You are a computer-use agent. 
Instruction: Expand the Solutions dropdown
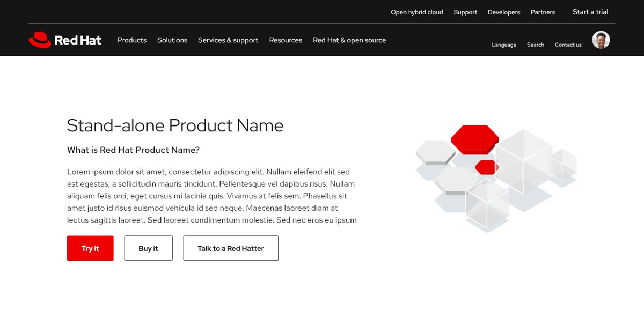point(172,40)
